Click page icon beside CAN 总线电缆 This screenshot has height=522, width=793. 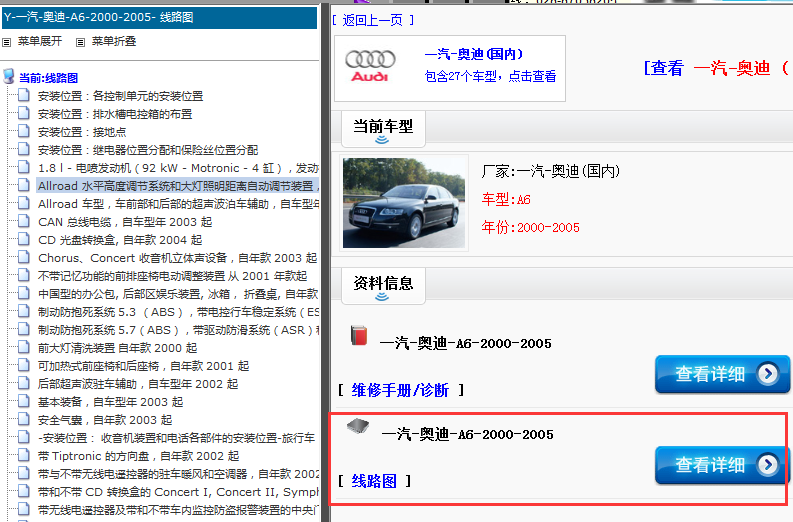24,221
